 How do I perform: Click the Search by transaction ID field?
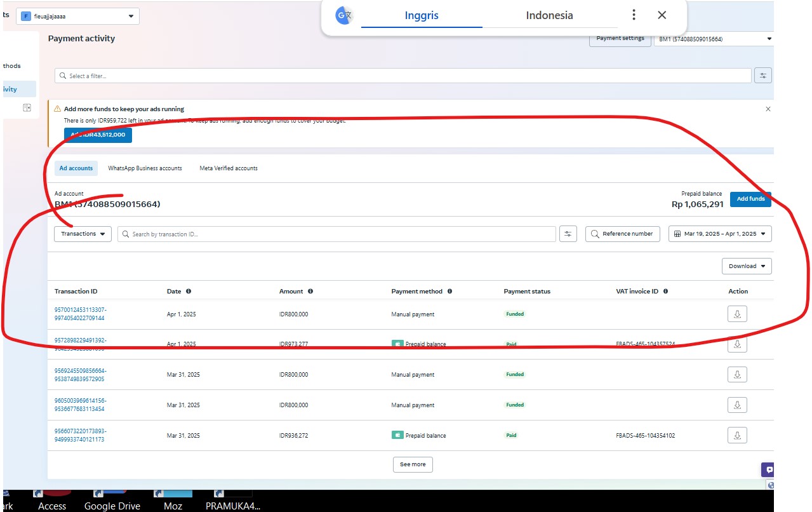(x=336, y=234)
